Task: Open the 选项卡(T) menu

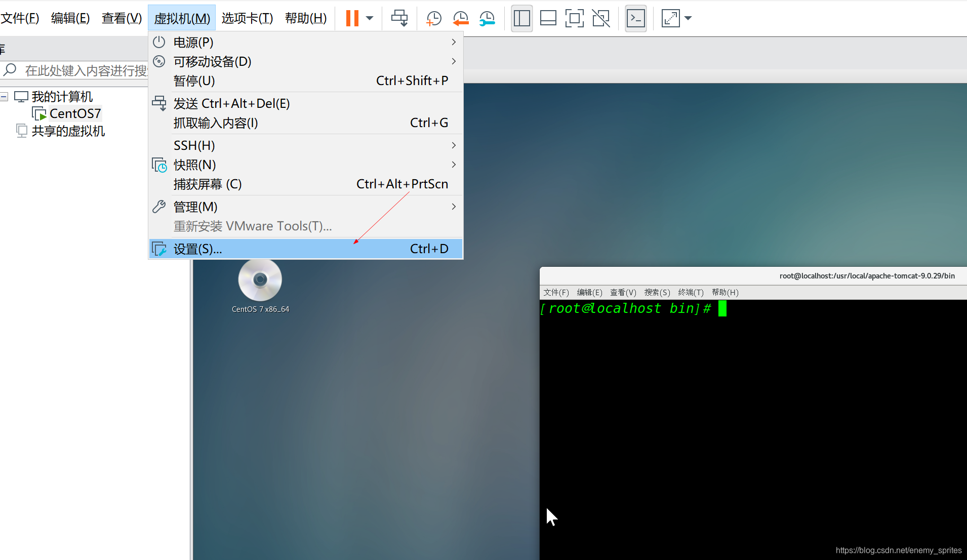Action: click(x=247, y=18)
